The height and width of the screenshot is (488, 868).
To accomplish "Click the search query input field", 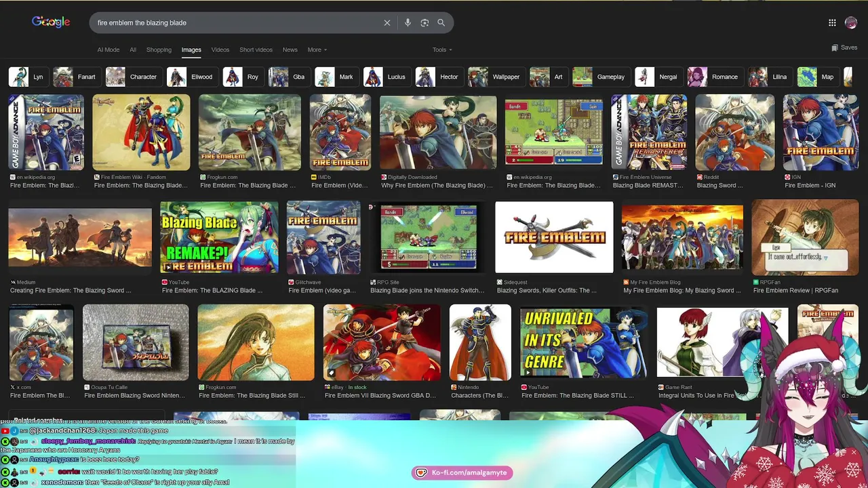I will tap(237, 22).
